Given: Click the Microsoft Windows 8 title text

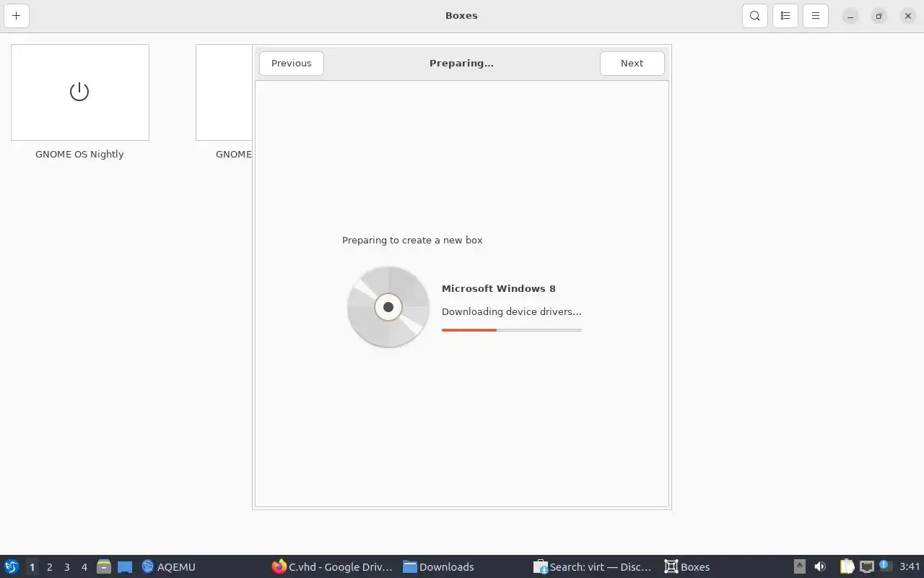Looking at the screenshot, I should point(499,288).
